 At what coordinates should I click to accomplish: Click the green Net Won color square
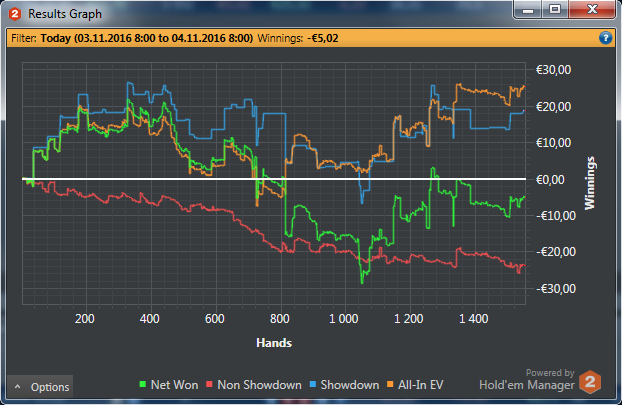pyautogui.click(x=143, y=384)
